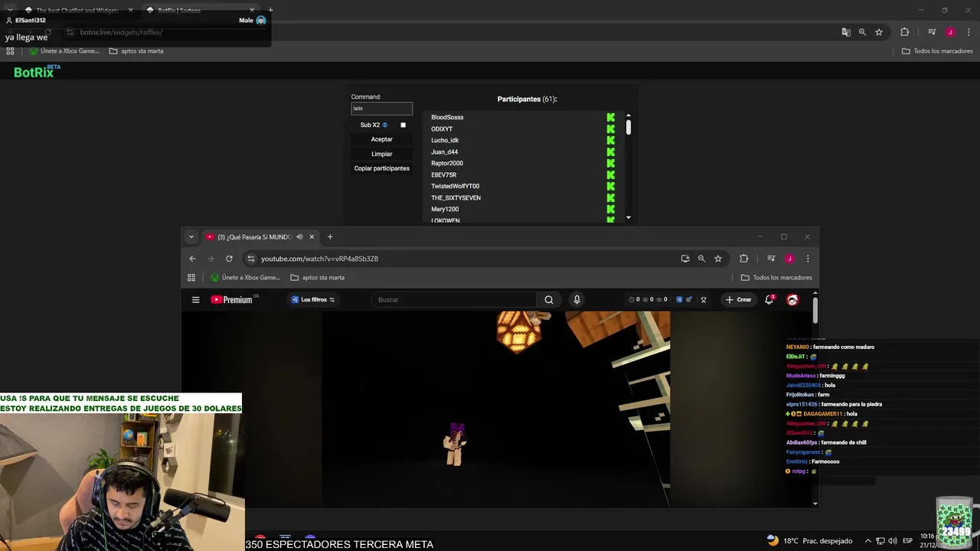
Task: Click Copiar participantes button
Action: (x=381, y=168)
